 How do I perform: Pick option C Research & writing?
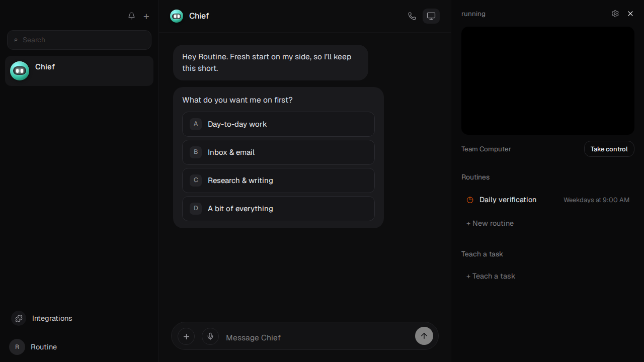click(278, 180)
